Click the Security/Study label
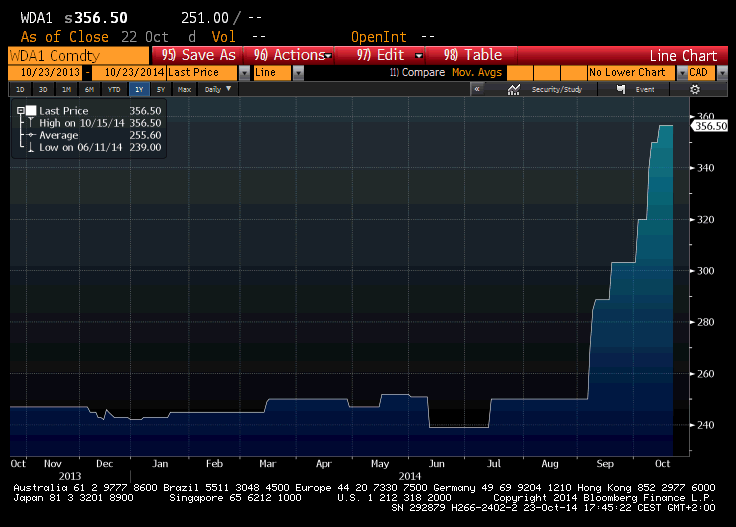The image size is (736, 527). coord(557,89)
